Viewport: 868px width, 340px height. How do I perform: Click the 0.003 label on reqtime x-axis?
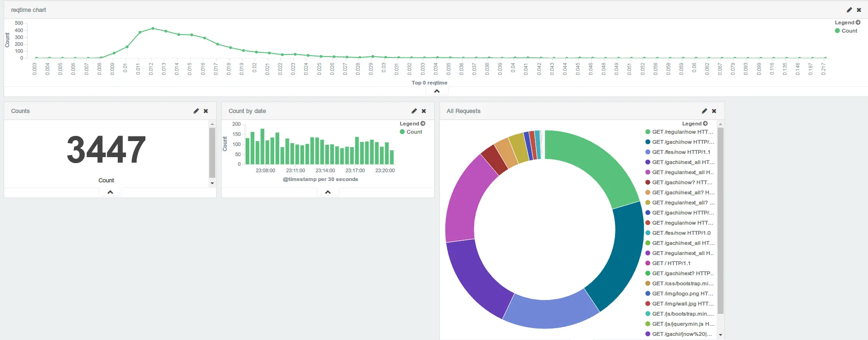(34, 69)
